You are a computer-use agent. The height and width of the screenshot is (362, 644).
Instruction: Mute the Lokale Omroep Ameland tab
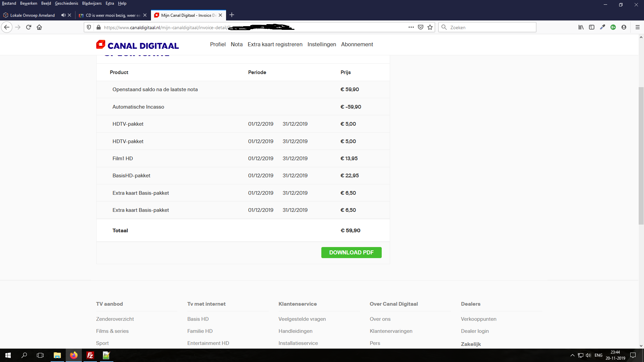coord(63,15)
